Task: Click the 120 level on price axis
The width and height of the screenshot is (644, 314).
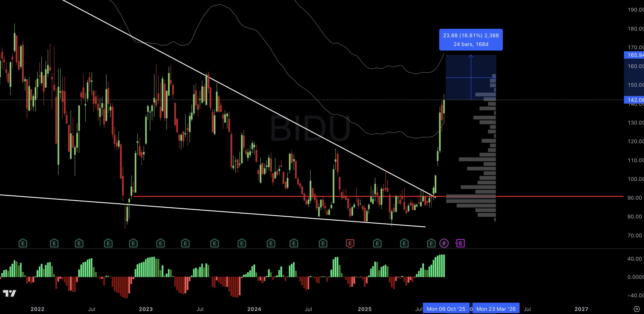Action: point(636,141)
